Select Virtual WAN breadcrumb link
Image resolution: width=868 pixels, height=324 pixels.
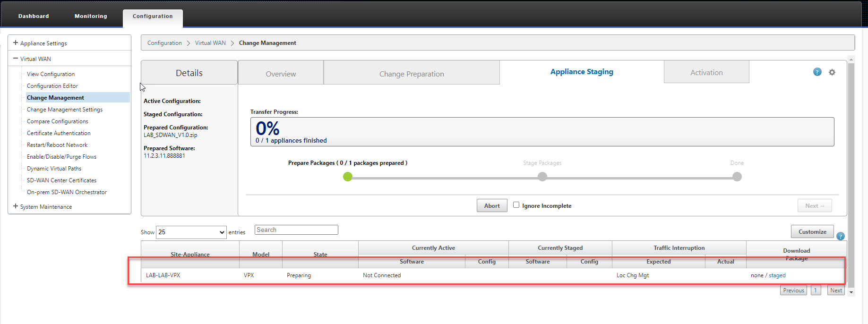210,43
